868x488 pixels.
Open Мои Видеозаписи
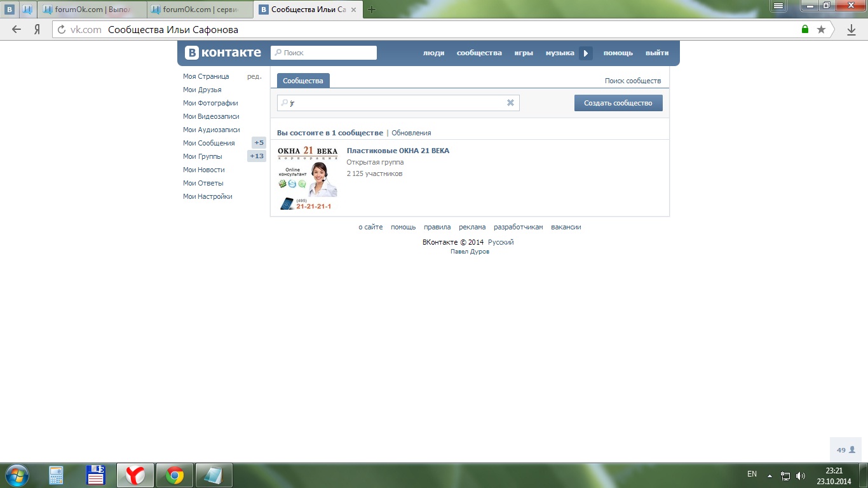(x=211, y=116)
